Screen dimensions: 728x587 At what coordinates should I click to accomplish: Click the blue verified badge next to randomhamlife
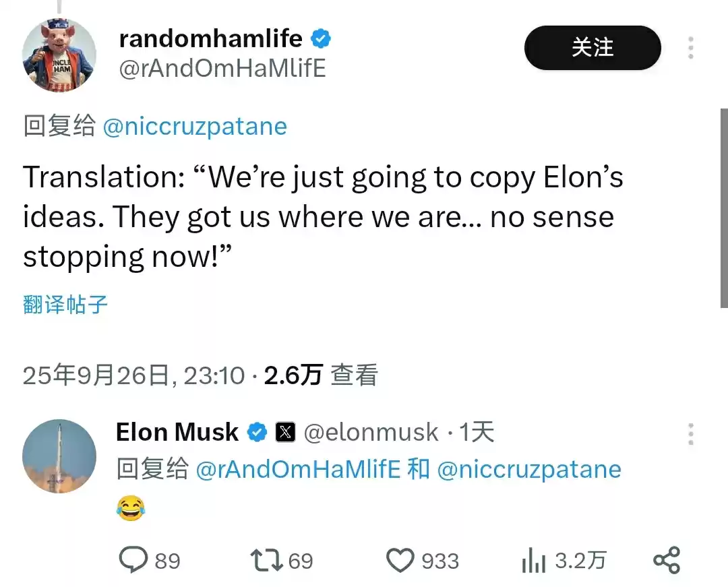[320, 39]
